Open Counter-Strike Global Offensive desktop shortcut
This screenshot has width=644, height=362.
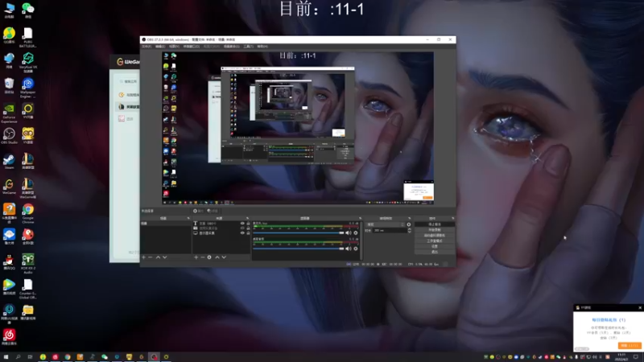pos(27,289)
